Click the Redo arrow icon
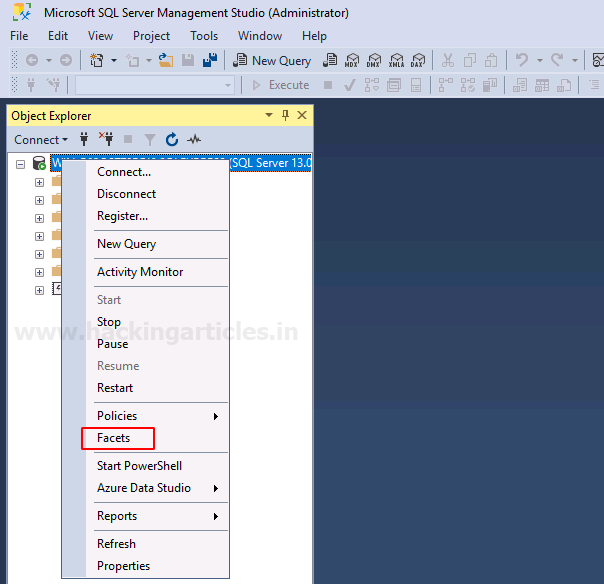Viewport: 604px width, 584px height. [557, 60]
